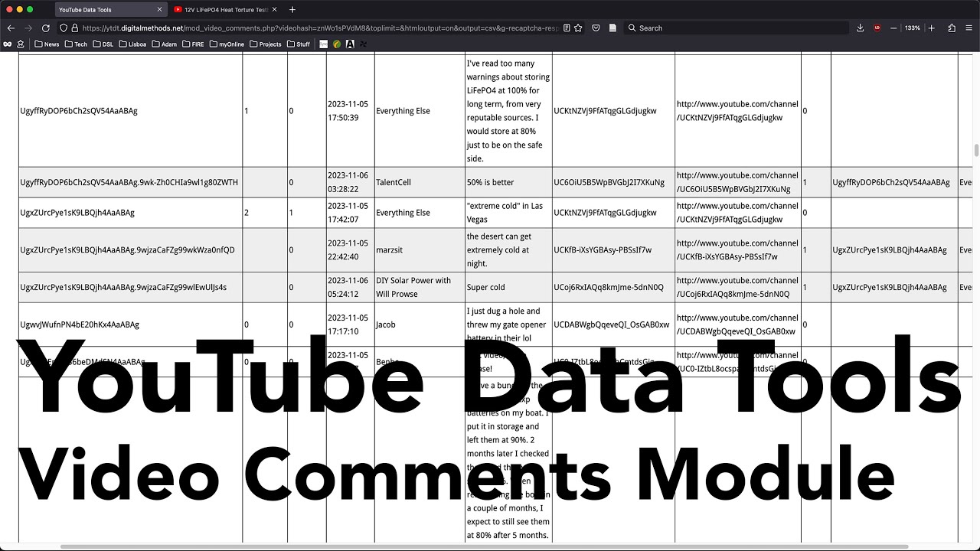Select author DIY Solar Power with Will Prowse

pos(413,287)
